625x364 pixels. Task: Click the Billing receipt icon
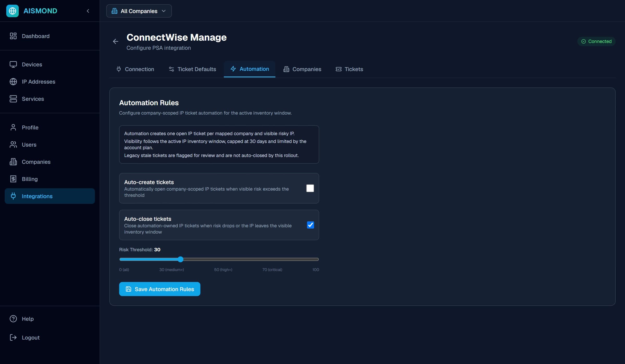(13, 179)
